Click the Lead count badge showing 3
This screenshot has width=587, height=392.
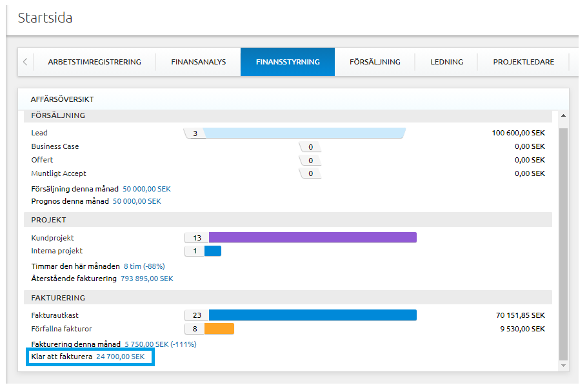(x=195, y=133)
